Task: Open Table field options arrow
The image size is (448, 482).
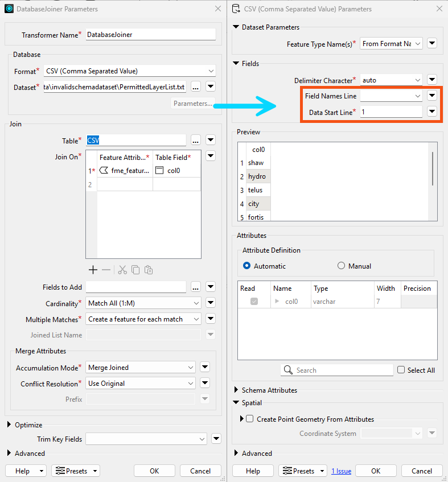Action: point(211,140)
